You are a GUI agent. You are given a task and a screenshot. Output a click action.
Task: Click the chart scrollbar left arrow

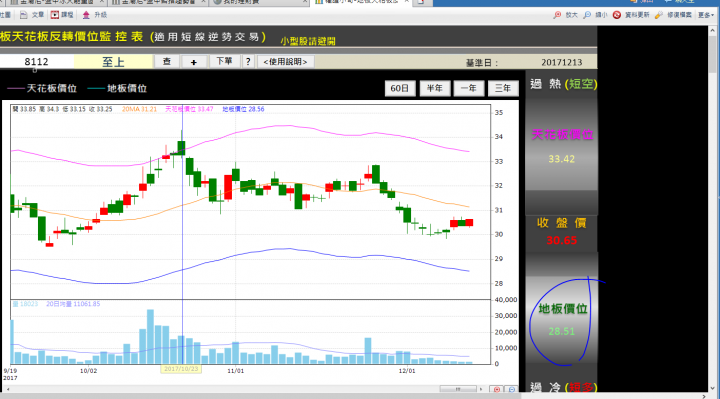pyautogui.click(x=7, y=389)
